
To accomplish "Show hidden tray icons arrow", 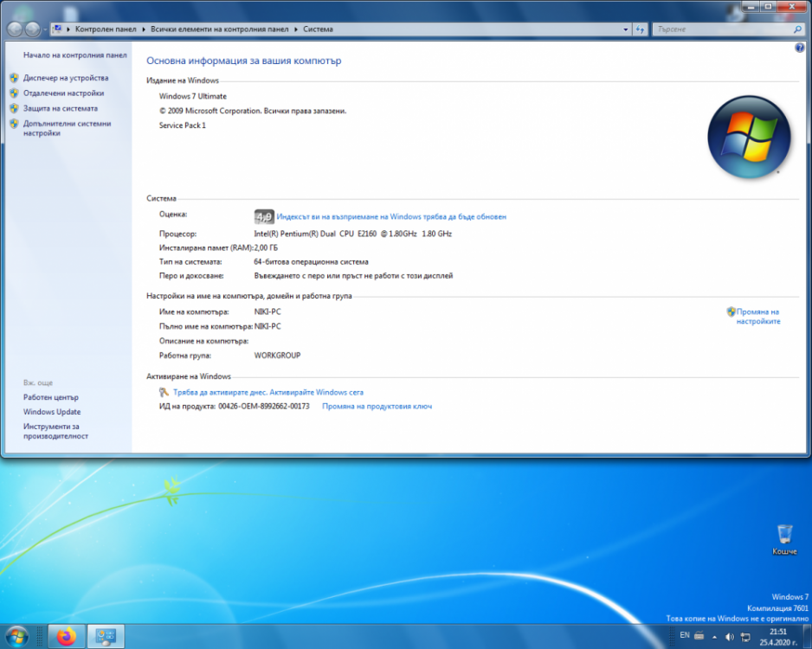I will [x=715, y=637].
